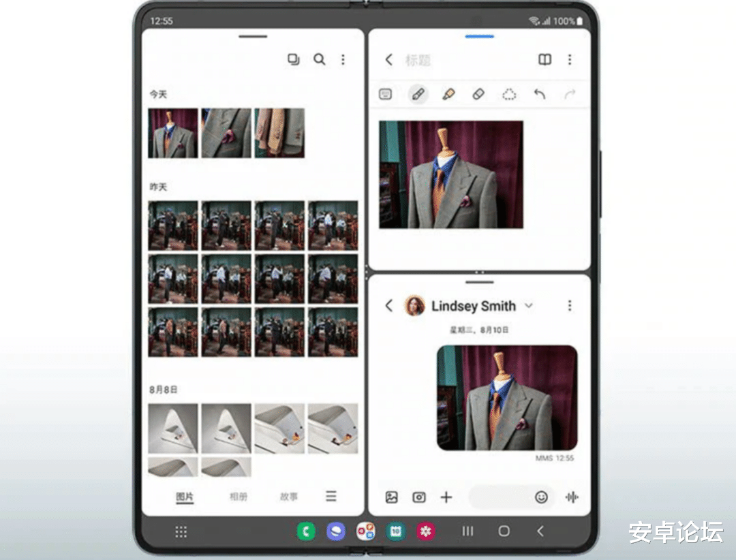Viewport: 736px width, 560px height.
Task: Tap the Home navigation button
Action: click(x=504, y=531)
